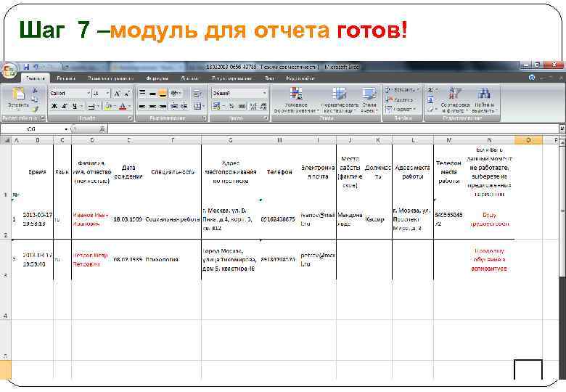The image size is (566, 392).
Task: Click the Delete cells (Удалить) button
Action: 401,99
